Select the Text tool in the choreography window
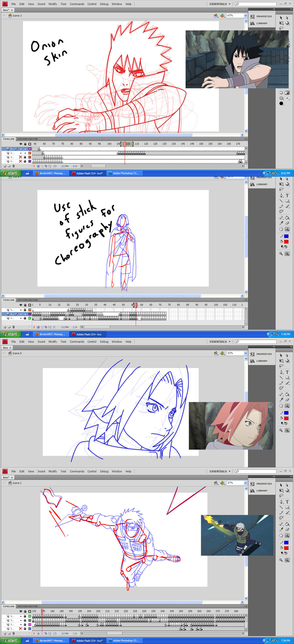The image size is (294, 644). pos(287,196)
